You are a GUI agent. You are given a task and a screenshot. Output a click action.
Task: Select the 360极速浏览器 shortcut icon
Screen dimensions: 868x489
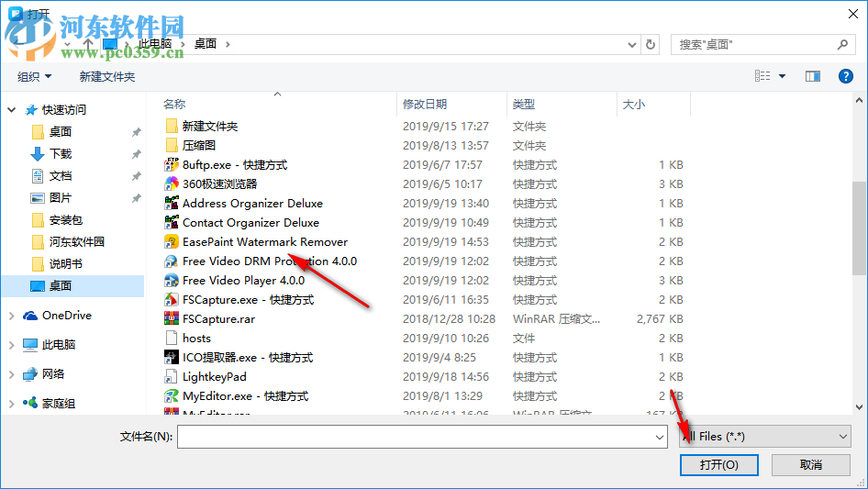(172, 183)
